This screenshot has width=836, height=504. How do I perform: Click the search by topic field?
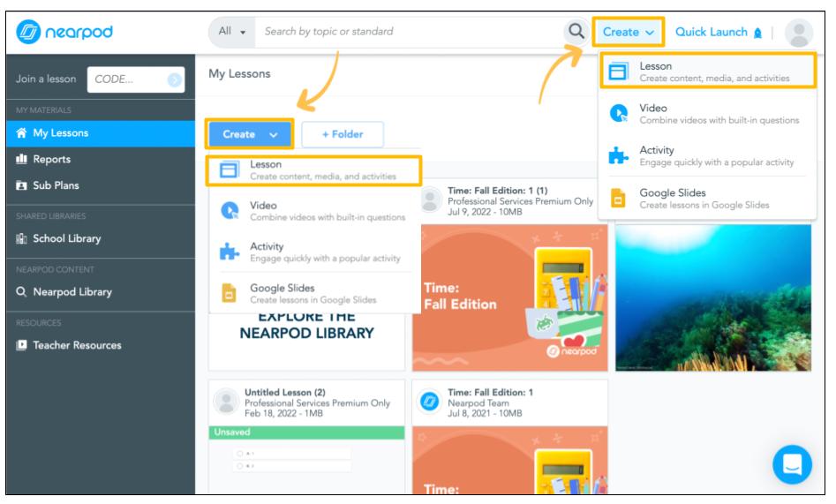[x=406, y=32]
